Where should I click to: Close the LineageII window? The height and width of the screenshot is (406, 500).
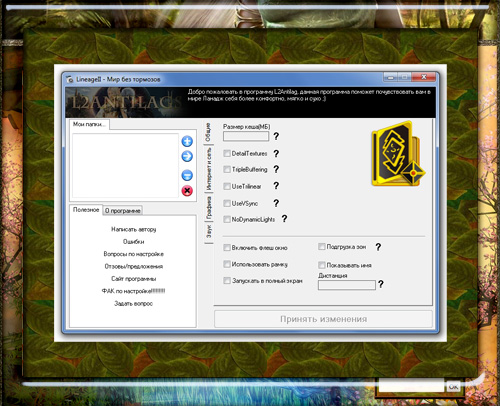[424, 77]
